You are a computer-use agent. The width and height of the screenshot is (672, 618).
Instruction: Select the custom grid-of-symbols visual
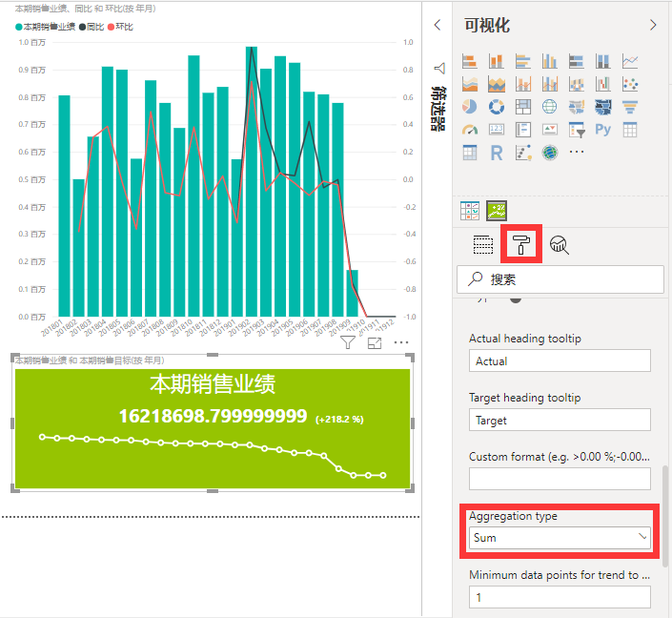tap(470, 211)
